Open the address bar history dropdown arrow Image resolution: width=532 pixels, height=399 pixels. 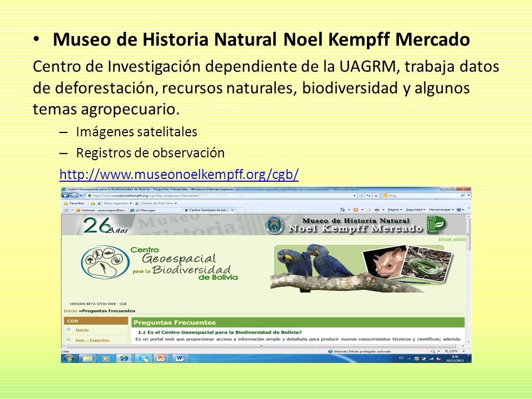[354, 196]
